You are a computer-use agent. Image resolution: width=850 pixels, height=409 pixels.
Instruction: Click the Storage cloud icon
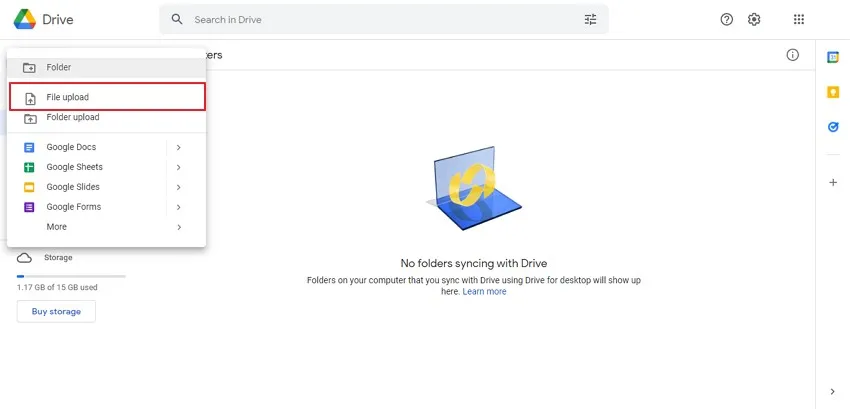(x=24, y=258)
